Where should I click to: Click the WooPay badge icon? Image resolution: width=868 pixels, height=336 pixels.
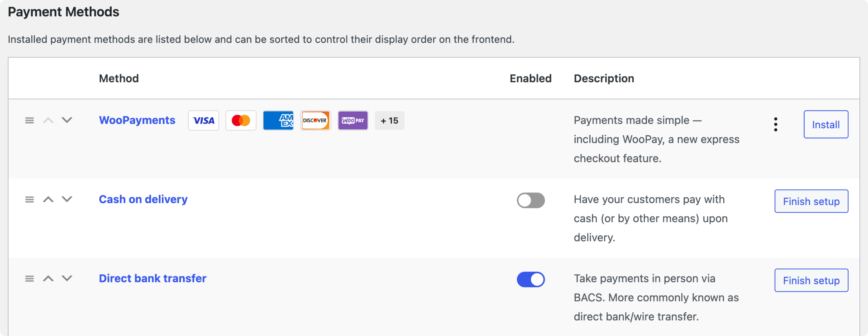pyautogui.click(x=353, y=120)
